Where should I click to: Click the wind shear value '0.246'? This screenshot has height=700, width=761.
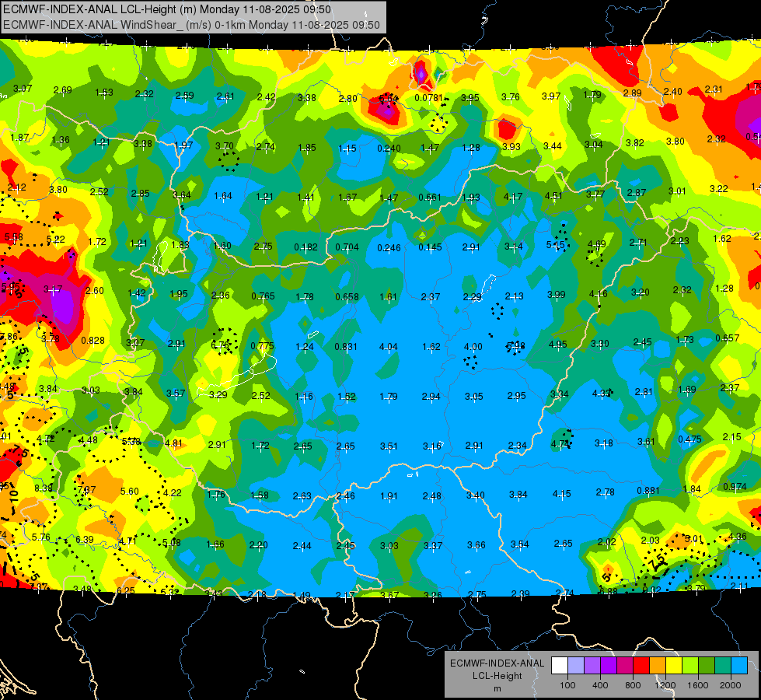tap(389, 248)
